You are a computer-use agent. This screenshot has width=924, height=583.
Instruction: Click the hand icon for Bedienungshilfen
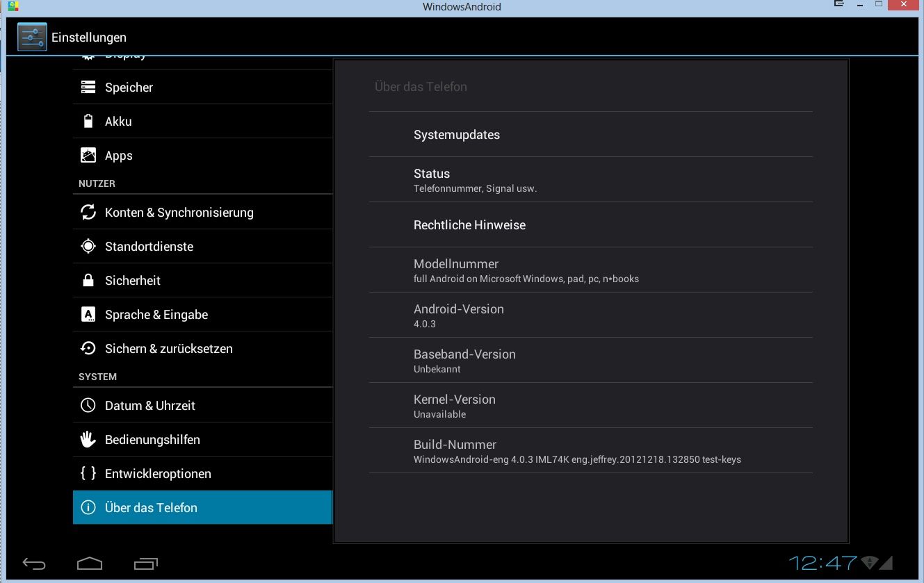coord(88,439)
